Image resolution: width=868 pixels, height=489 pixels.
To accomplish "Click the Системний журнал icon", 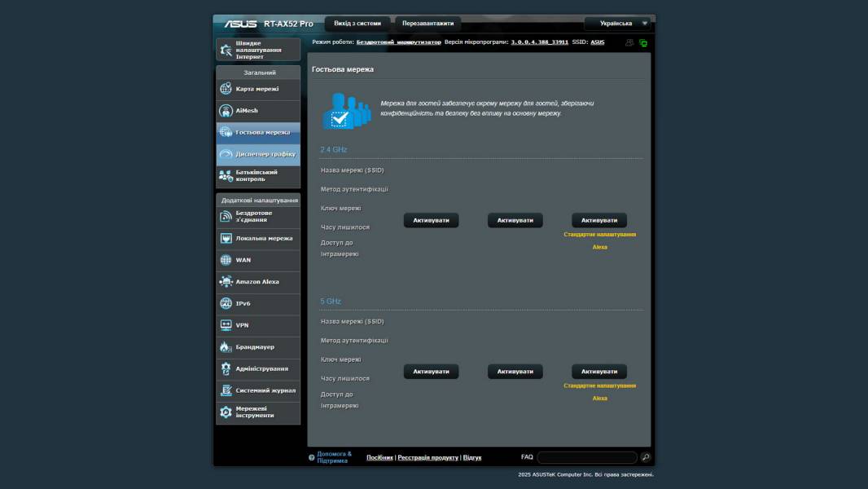I will (226, 390).
